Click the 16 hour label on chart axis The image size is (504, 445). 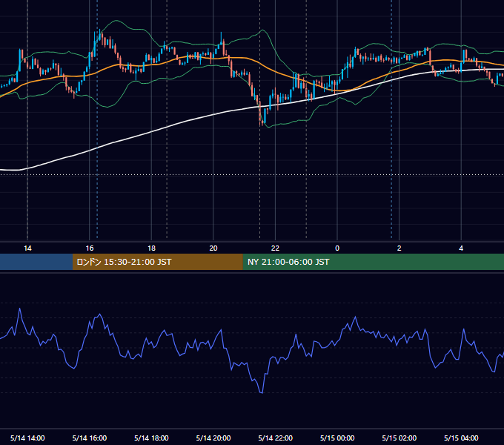90,248
